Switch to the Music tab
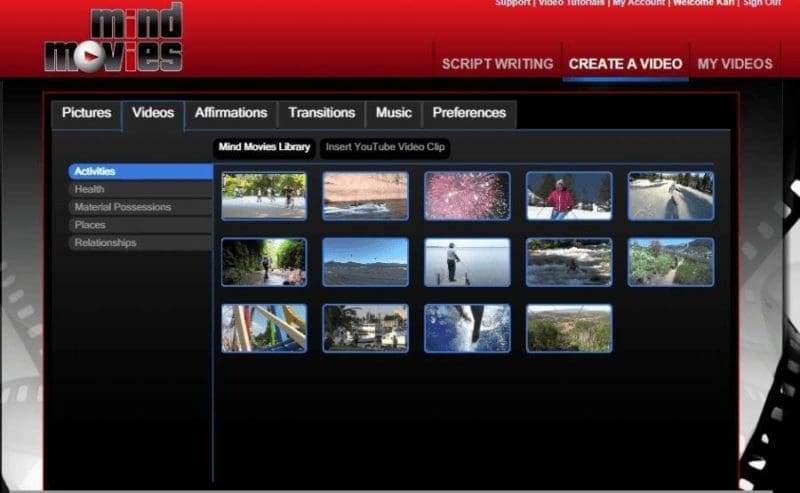The height and width of the screenshot is (493, 800). tap(394, 113)
